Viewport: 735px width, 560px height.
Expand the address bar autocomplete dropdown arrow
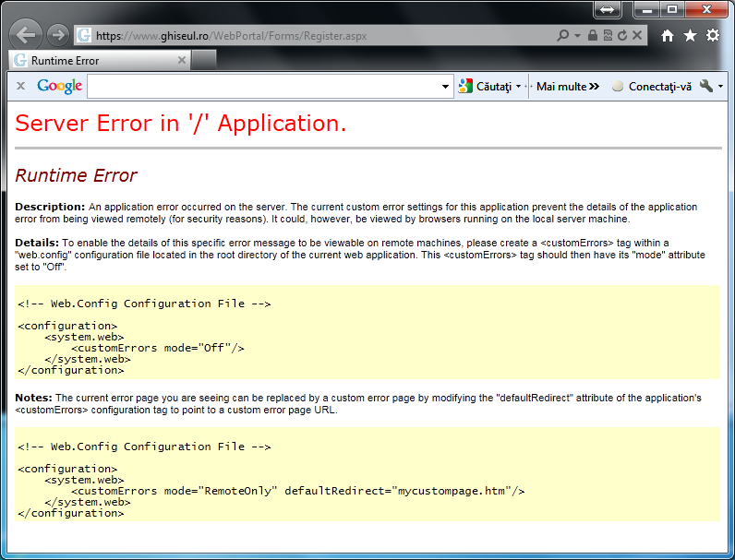(x=578, y=35)
